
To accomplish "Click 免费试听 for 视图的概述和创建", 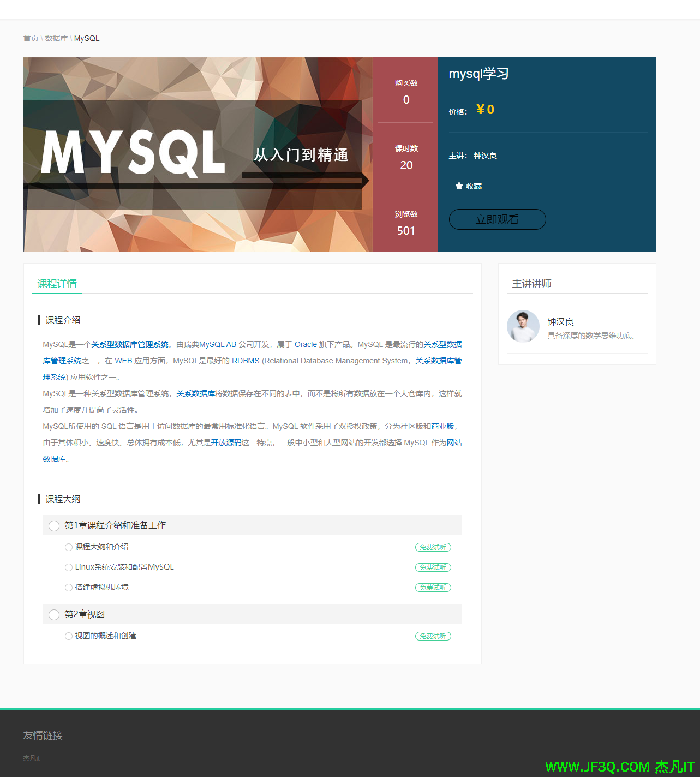I will tap(433, 636).
